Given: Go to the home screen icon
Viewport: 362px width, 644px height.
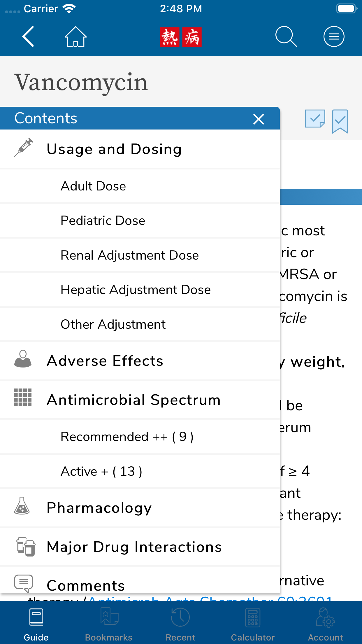Looking at the screenshot, I should point(75,37).
